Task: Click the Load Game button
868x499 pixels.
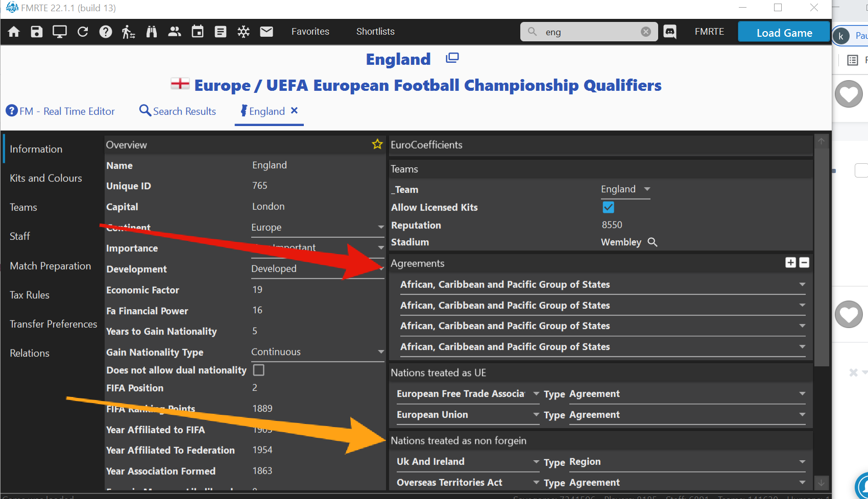Action: point(784,32)
